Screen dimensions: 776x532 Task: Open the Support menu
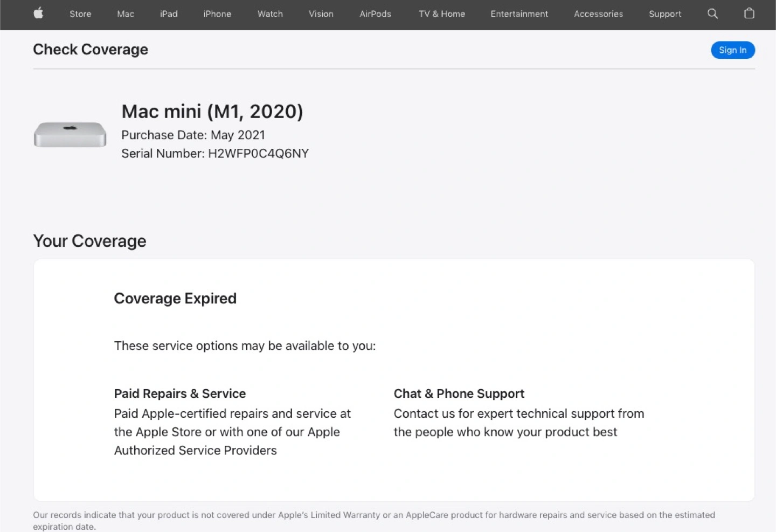(665, 14)
